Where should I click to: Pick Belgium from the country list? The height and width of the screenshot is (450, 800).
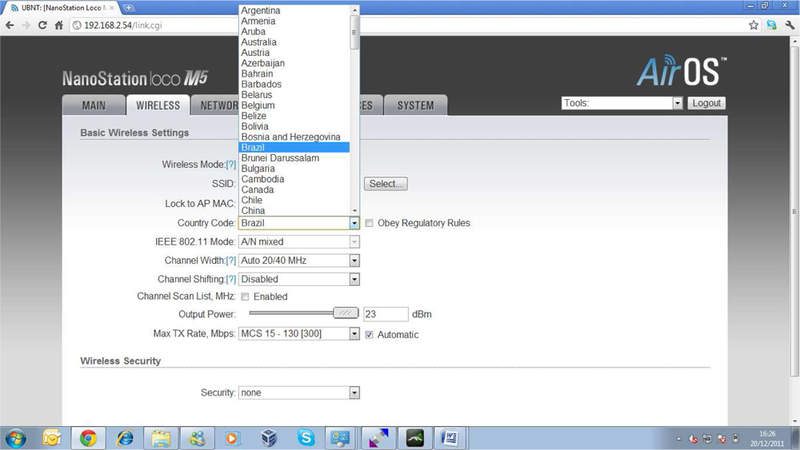tap(294, 105)
